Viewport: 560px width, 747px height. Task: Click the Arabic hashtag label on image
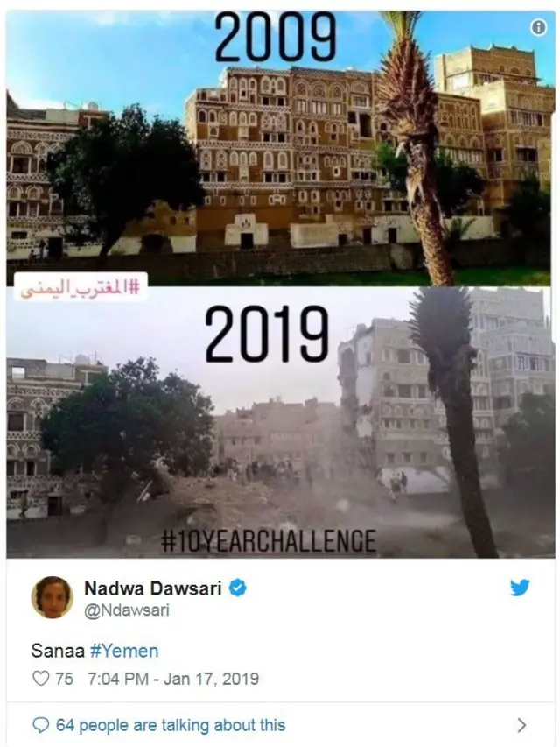click(80, 286)
